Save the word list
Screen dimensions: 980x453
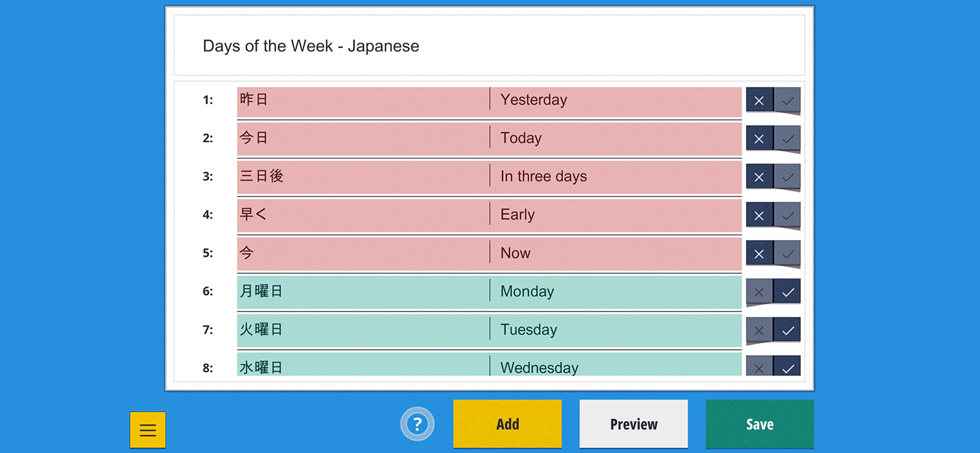point(759,424)
